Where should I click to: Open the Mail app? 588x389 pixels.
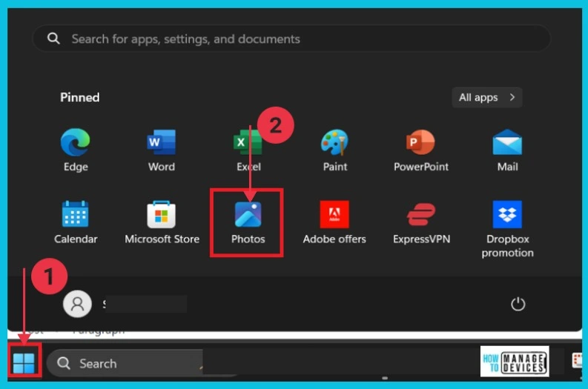pos(507,150)
